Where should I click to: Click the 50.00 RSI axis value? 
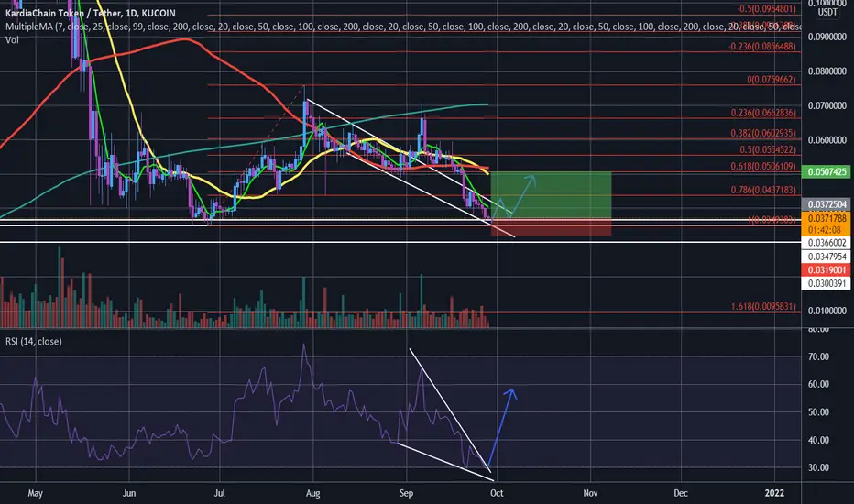tap(818, 412)
